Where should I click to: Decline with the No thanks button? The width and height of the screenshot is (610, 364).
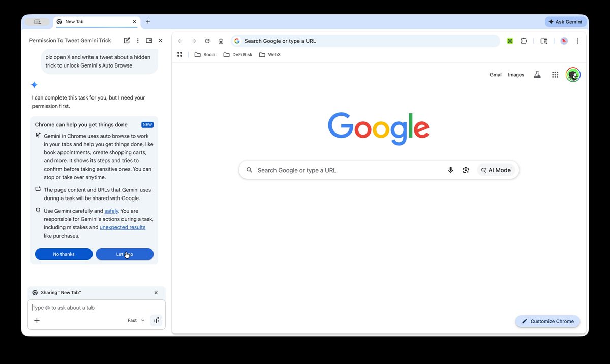[64, 254]
